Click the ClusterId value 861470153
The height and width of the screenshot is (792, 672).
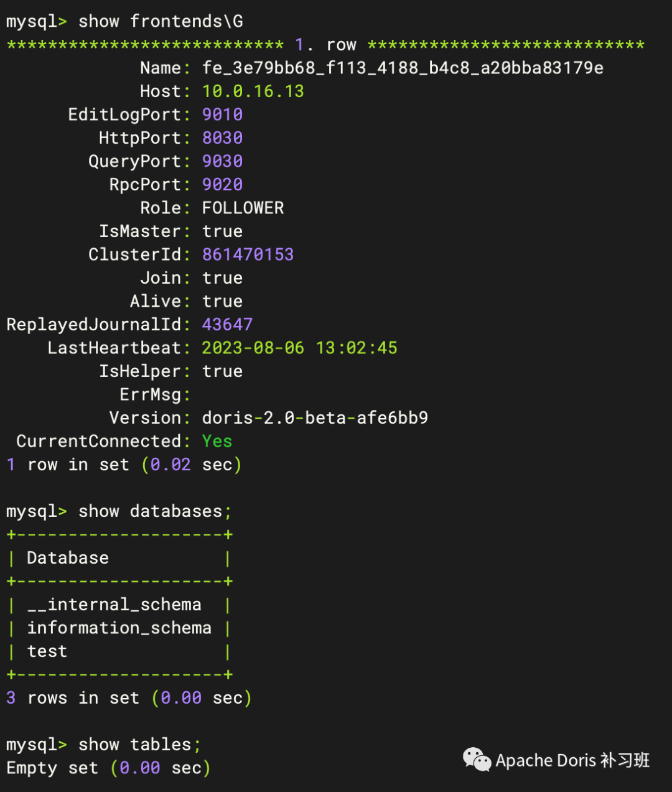[x=248, y=254]
